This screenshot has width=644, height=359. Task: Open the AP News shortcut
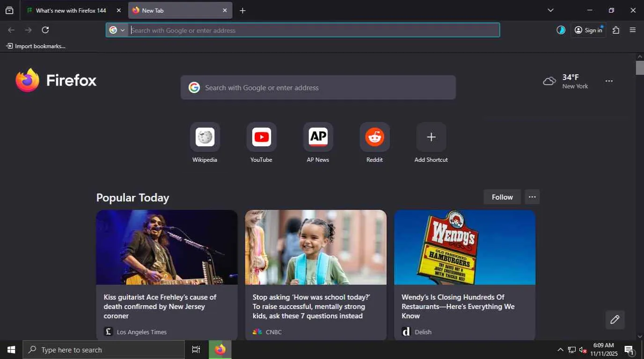click(x=318, y=143)
